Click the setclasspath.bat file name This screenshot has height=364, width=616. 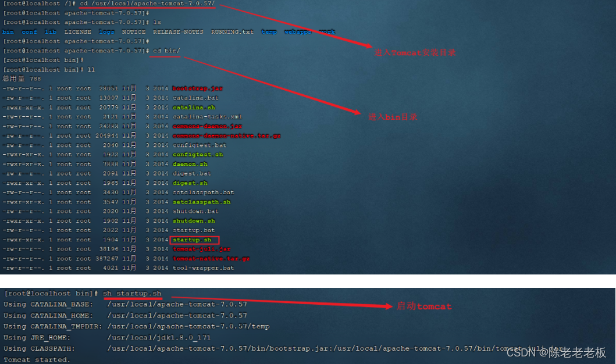click(x=203, y=192)
